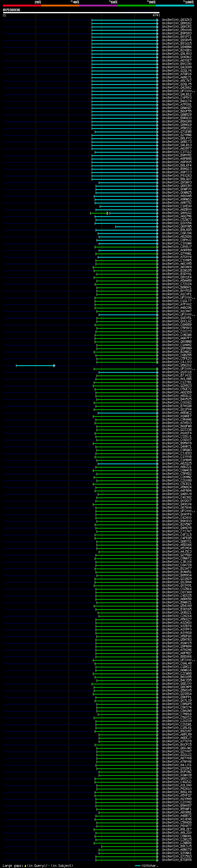Select hit label UniRef100_B4G1T4

click(177, 101)
